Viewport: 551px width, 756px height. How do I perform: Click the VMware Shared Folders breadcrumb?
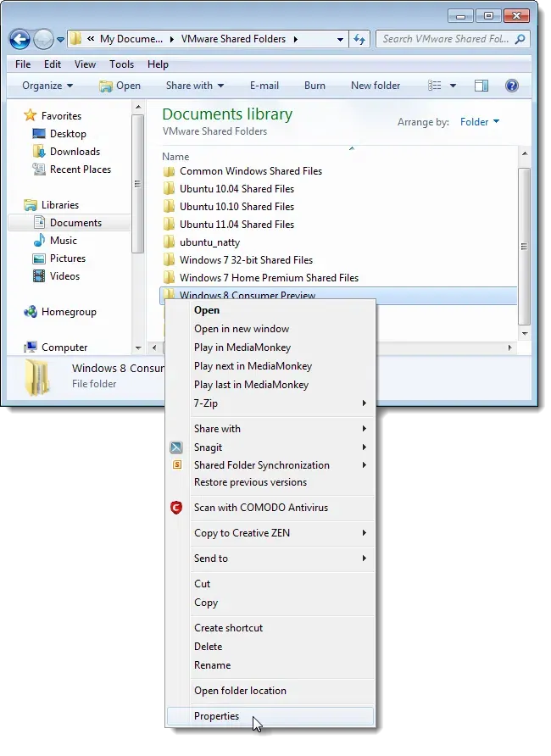233,39
